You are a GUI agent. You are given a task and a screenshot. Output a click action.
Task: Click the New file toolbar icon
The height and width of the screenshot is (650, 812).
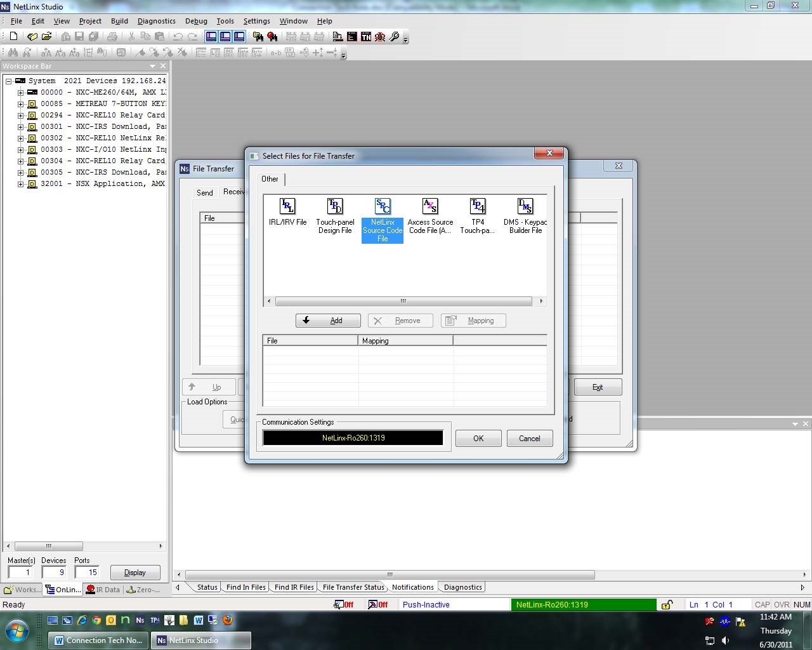coord(13,37)
